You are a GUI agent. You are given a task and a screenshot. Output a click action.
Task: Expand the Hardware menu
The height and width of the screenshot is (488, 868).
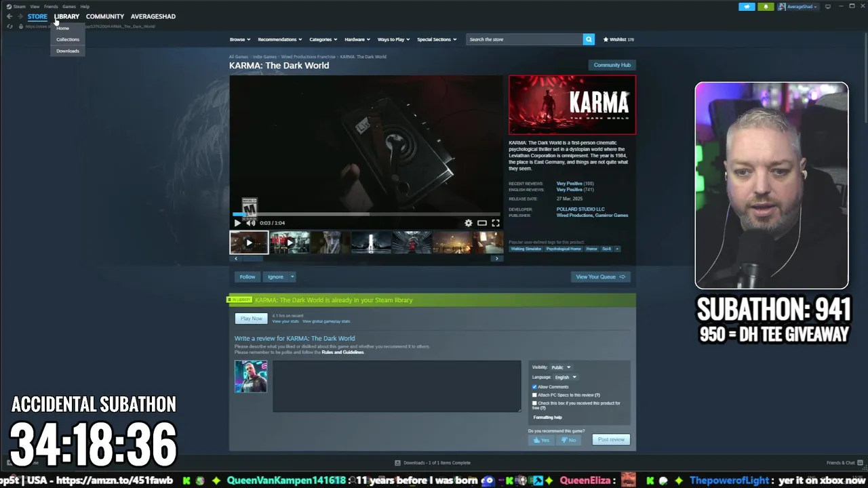click(x=357, y=39)
